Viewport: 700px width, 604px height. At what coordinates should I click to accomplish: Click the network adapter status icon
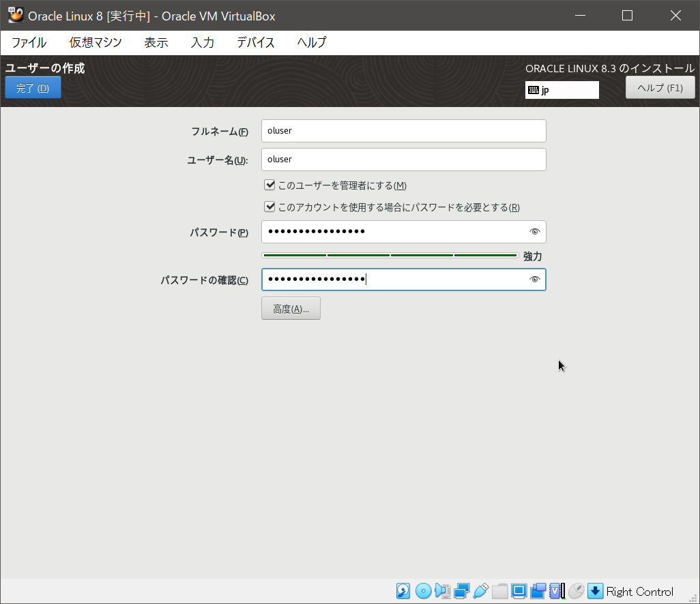click(x=462, y=591)
